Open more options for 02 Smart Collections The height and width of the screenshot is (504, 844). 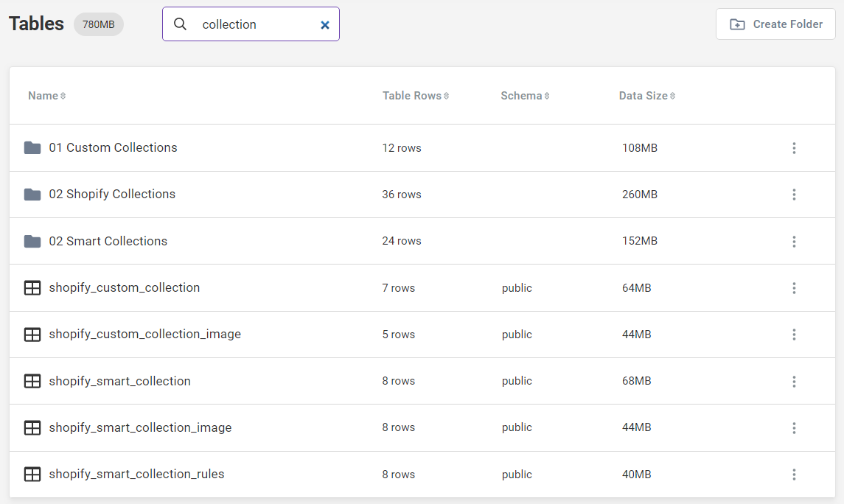794,242
